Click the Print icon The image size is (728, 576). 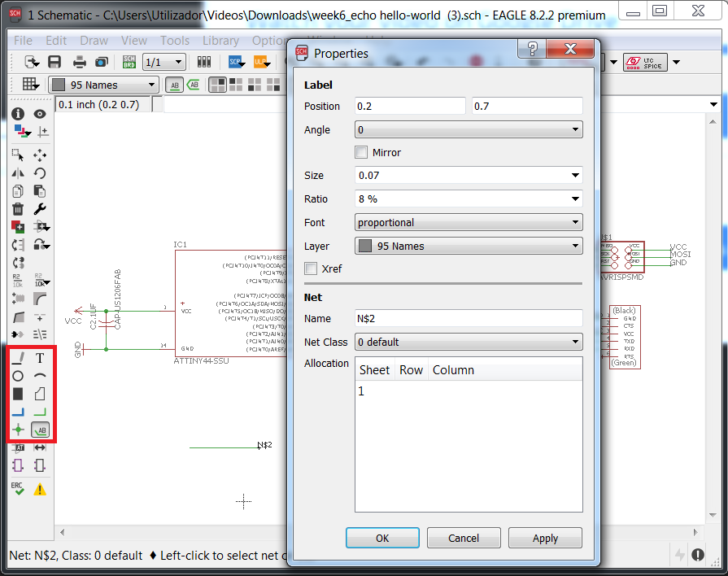pos(80,62)
